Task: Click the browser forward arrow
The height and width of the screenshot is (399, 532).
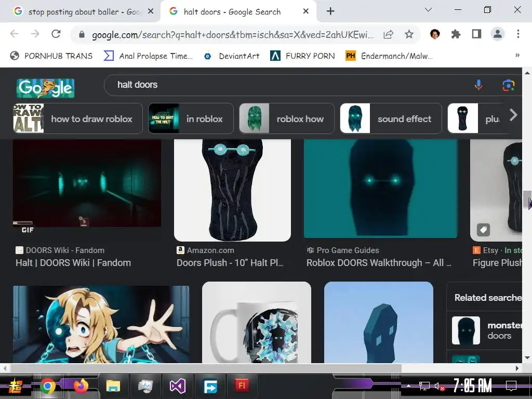Action: pyautogui.click(x=35, y=34)
